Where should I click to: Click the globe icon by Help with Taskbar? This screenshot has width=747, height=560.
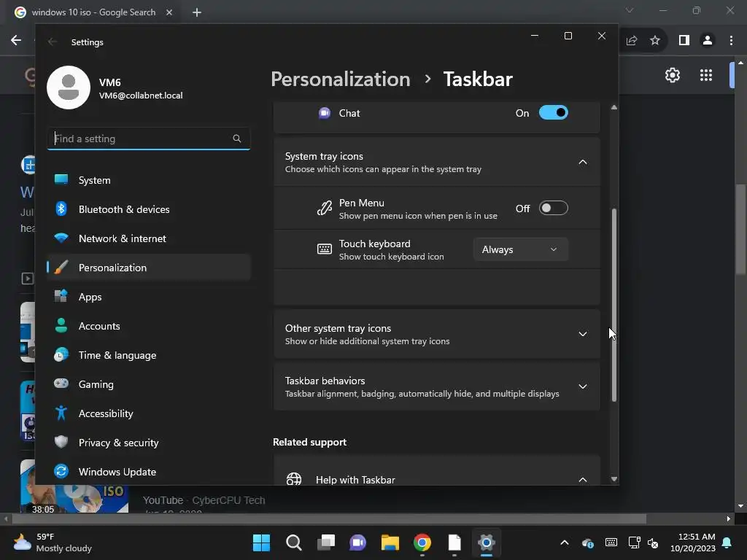[x=294, y=478]
